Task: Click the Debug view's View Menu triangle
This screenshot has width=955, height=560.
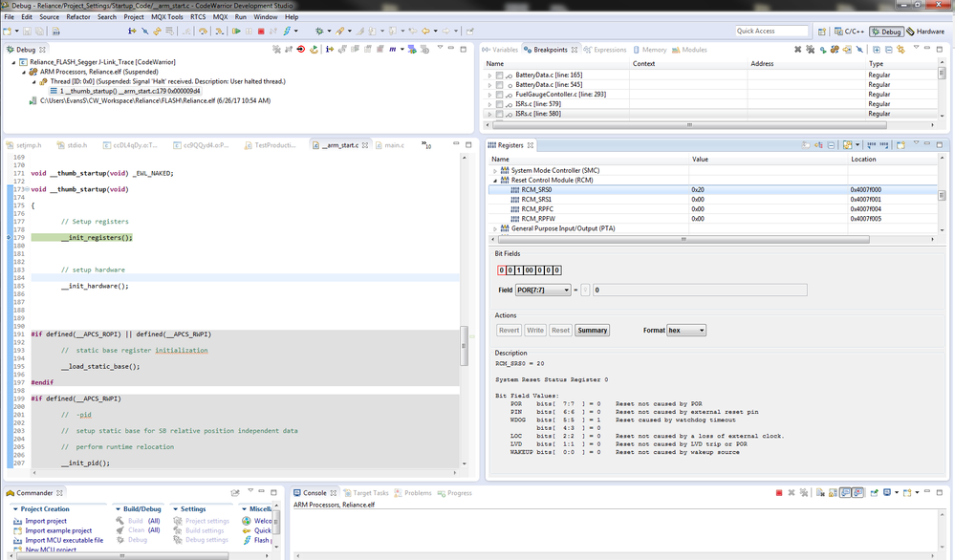Action: (440, 47)
